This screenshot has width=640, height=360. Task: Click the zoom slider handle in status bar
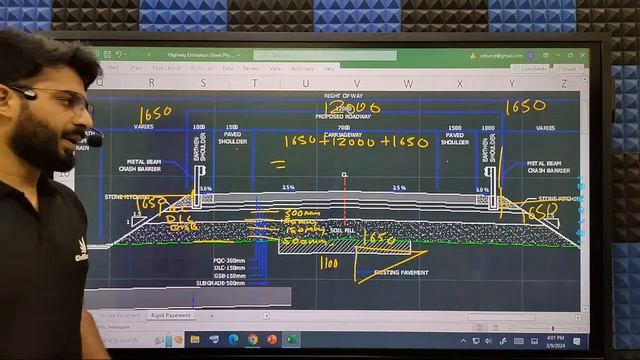(x=553, y=328)
